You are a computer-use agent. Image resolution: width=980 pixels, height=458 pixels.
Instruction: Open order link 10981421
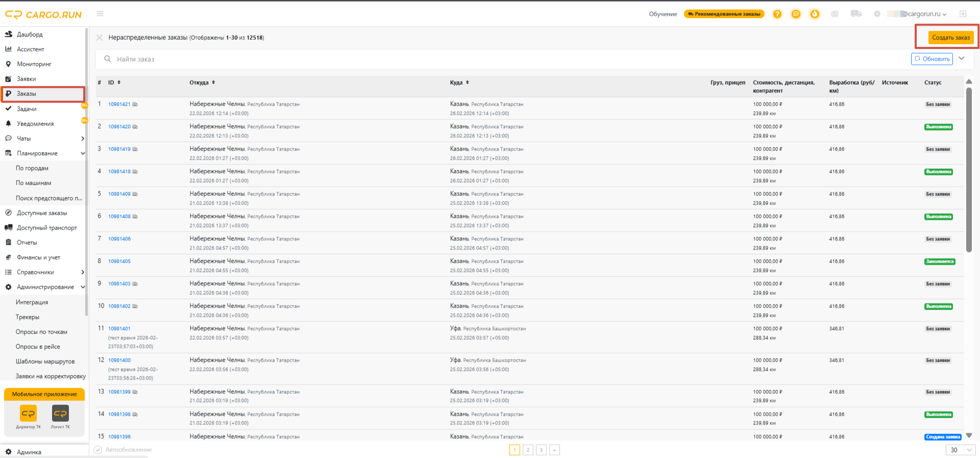point(119,104)
